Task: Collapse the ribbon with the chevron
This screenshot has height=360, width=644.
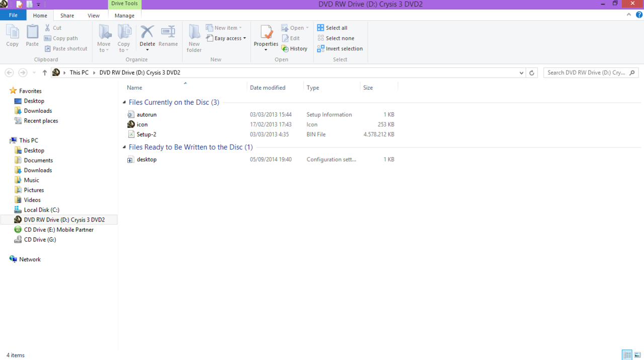Action: [x=629, y=15]
